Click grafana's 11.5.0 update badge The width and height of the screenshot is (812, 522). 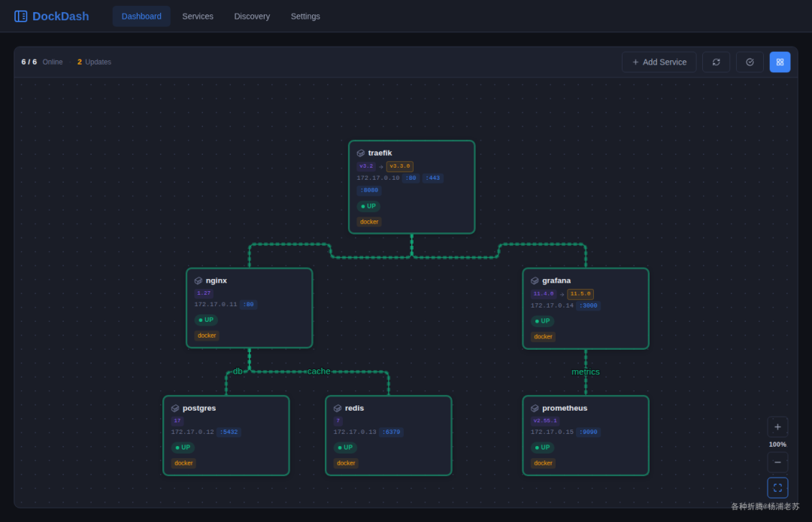click(x=580, y=293)
